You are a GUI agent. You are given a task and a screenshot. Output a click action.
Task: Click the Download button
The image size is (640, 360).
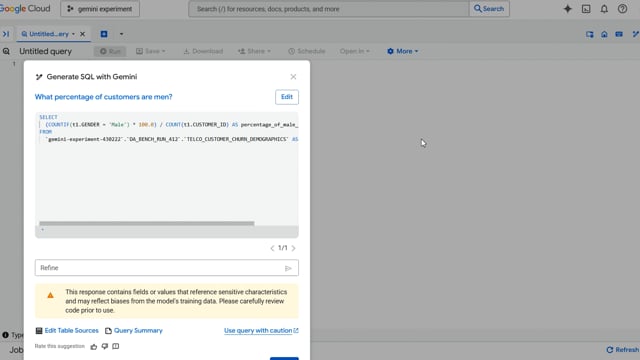[x=203, y=51]
